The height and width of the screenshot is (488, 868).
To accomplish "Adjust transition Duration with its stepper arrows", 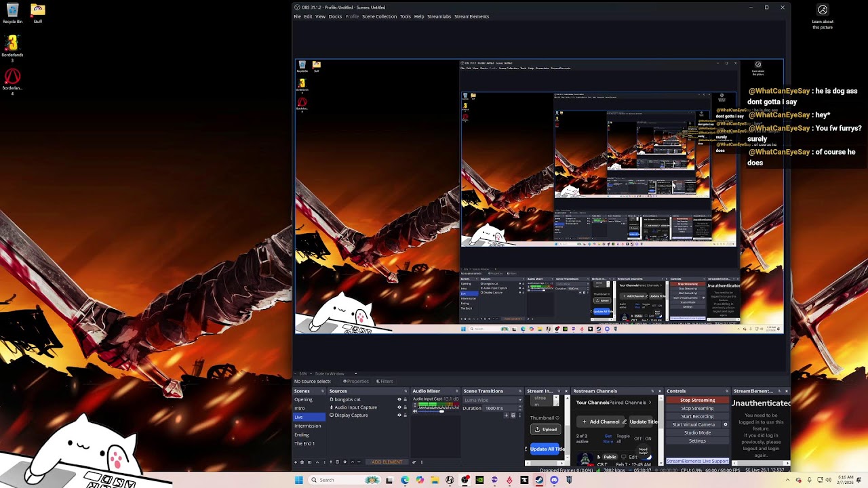I will 519,408.
